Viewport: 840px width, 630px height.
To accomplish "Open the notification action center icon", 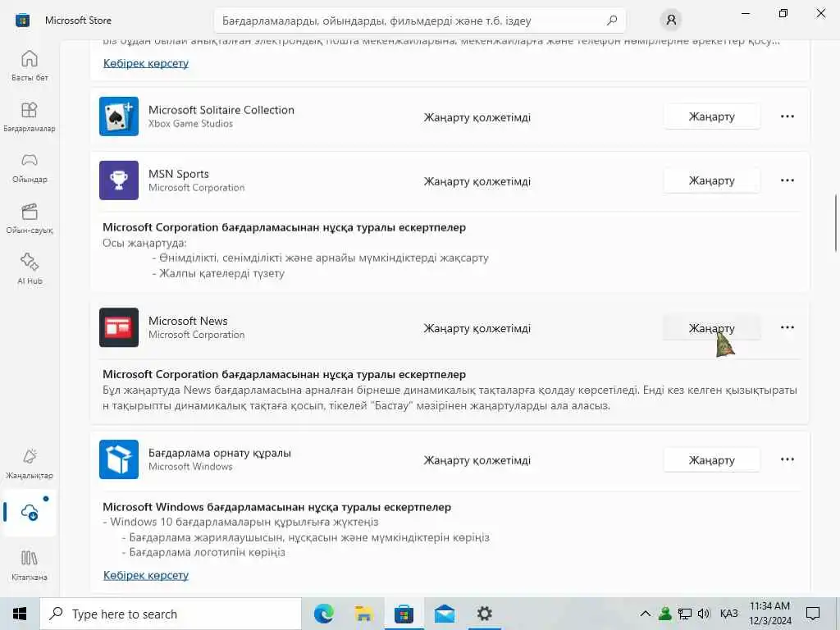I will (813, 614).
